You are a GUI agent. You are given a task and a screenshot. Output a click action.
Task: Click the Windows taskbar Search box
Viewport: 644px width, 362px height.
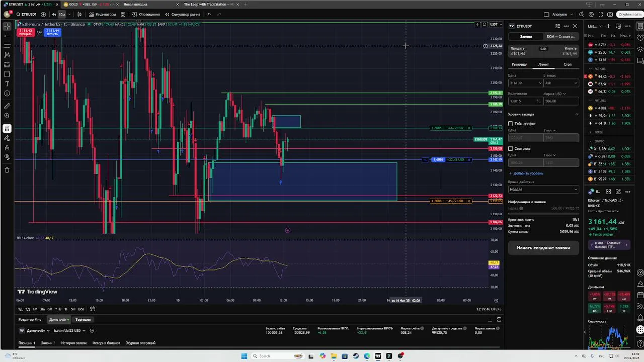(277, 356)
